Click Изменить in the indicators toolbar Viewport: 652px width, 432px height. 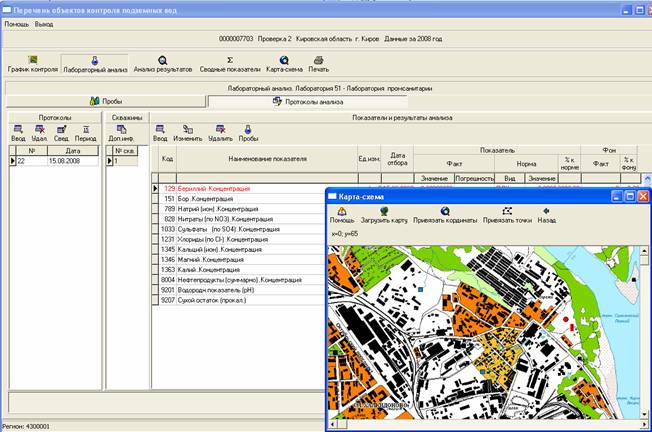pyautogui.click(x=186, y=133)
